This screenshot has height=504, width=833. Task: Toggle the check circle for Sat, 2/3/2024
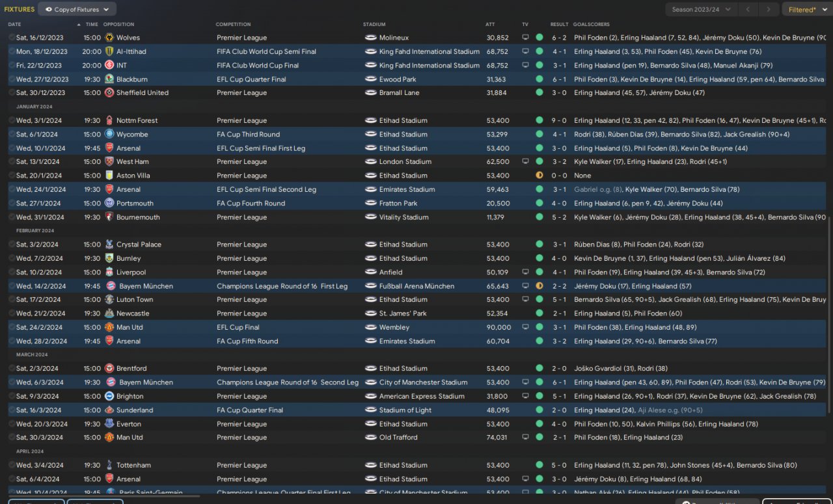12,369
